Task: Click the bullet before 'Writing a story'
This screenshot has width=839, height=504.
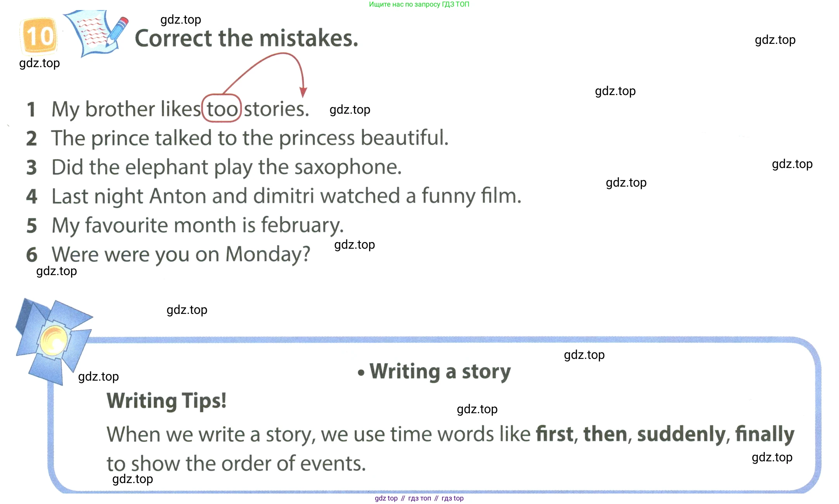Action: click(361, 373)
